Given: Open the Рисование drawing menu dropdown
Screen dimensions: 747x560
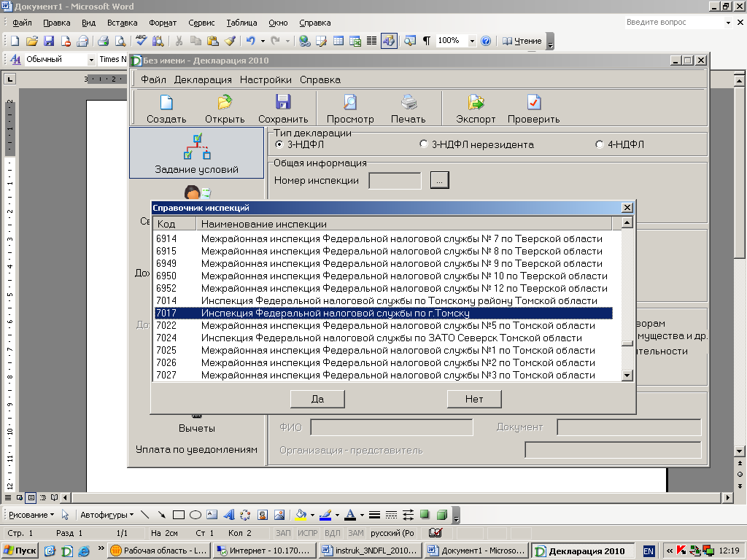Looking at the screenshot, I should click(x=31, y=515).
